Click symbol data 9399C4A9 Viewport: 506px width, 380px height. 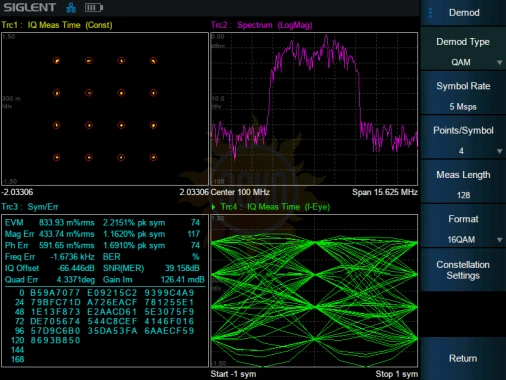pyautogui.click(x=169, y=293)
